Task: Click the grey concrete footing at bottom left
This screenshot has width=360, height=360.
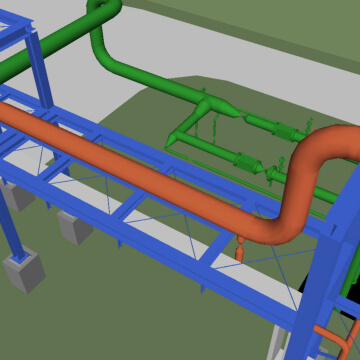Action: click(x=24, y=269)
